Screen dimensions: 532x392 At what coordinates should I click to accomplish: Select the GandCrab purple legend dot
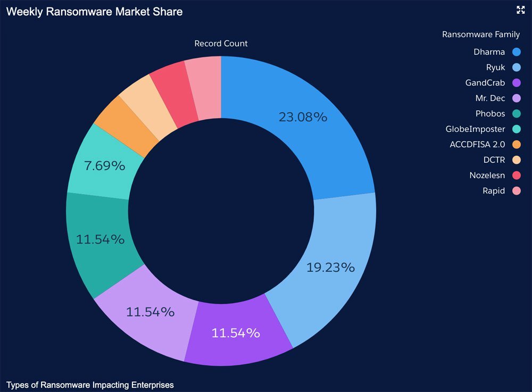[516, 83]
